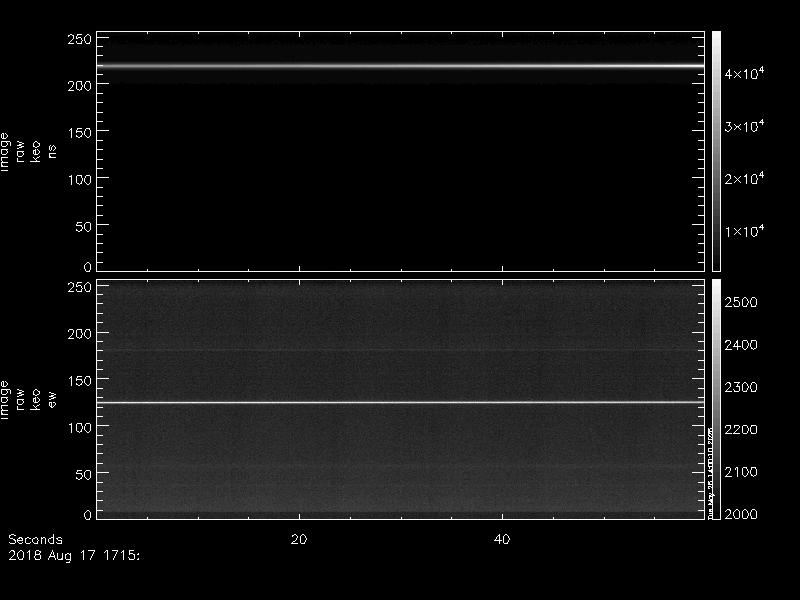
Task: Click the 2×10^4 colorbar label
Action: [744, 179]
